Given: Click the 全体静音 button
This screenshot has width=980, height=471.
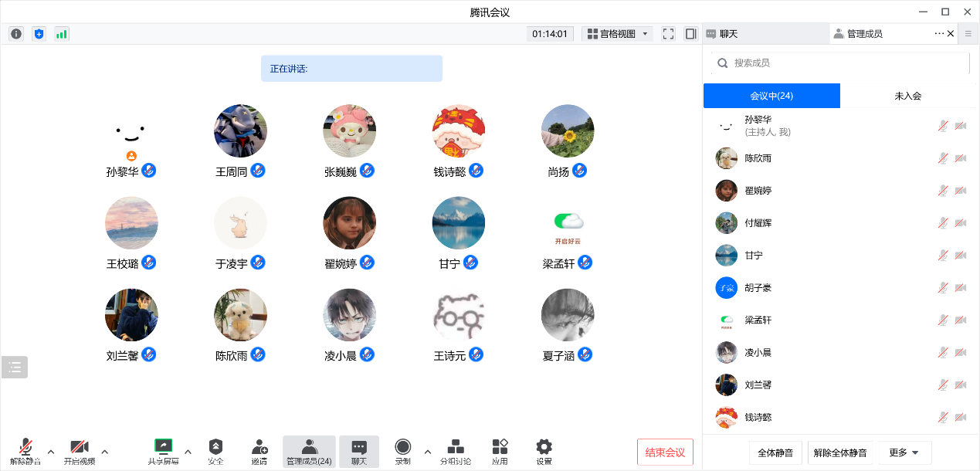Looking at the screenshot, I should tap(776, 452).
